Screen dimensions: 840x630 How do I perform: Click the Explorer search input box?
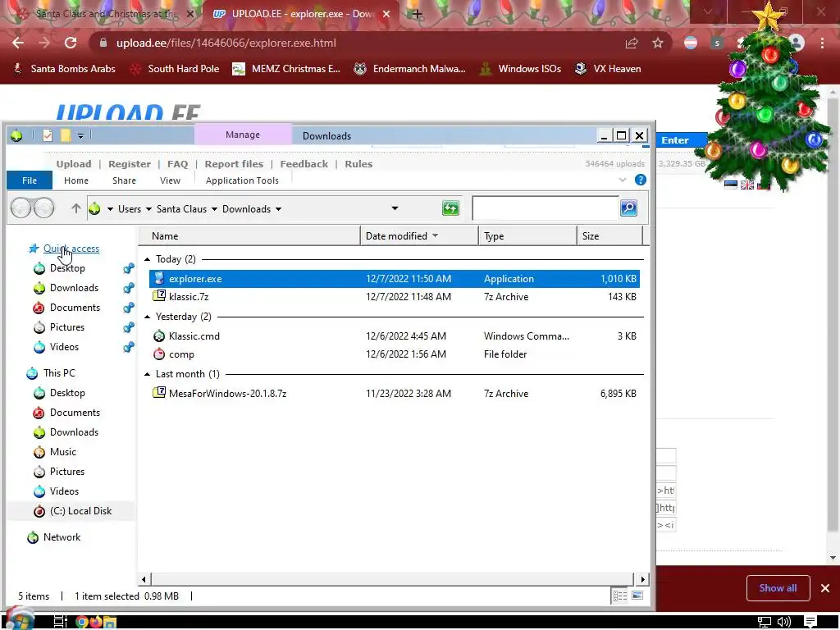point(546,208)
